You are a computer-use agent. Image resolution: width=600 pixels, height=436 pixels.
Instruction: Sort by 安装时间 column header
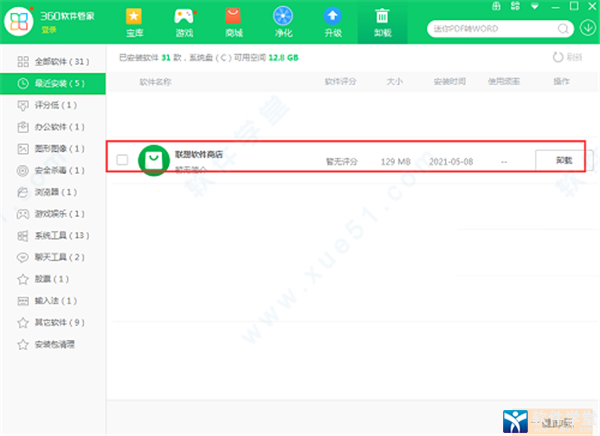450,82
